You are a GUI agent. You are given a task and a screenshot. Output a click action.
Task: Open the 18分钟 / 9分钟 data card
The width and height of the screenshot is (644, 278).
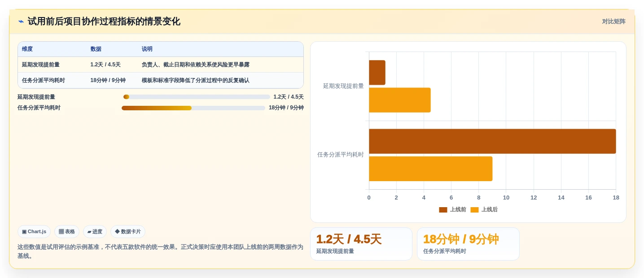(x=468, y=244)
